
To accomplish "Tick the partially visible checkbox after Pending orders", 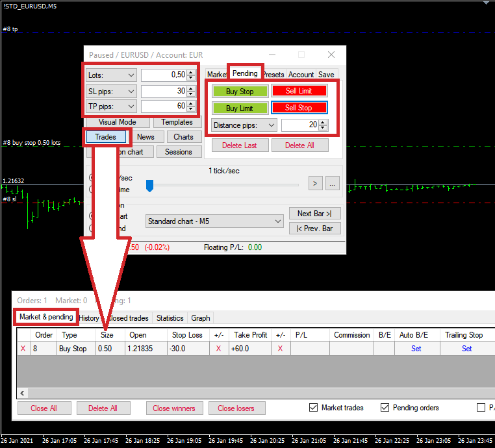I will pos(481,408).
